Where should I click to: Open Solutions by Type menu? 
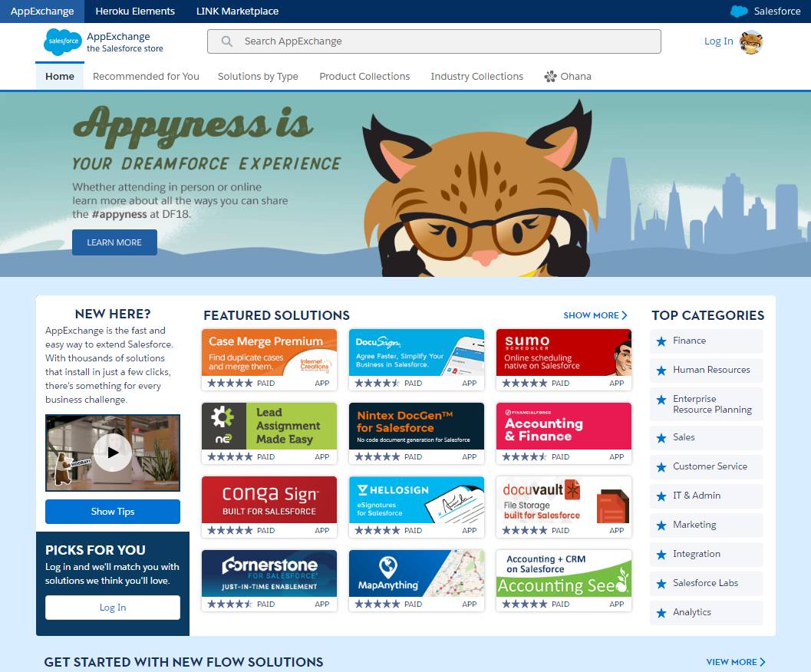(x=258, y=76)
